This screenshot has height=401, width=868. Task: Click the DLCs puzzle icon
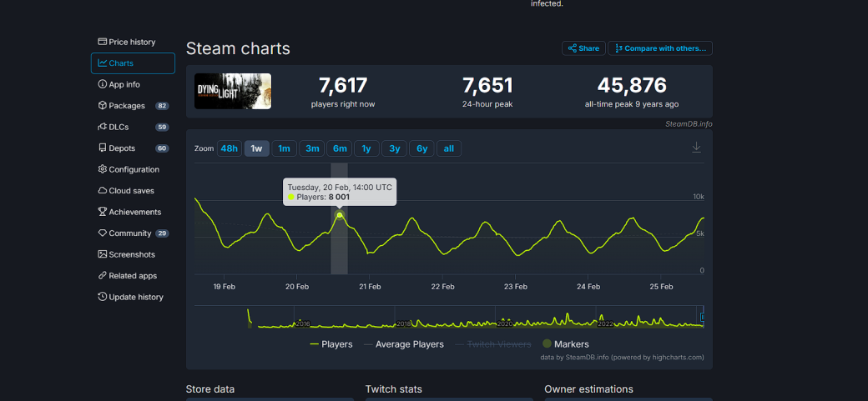103,127
